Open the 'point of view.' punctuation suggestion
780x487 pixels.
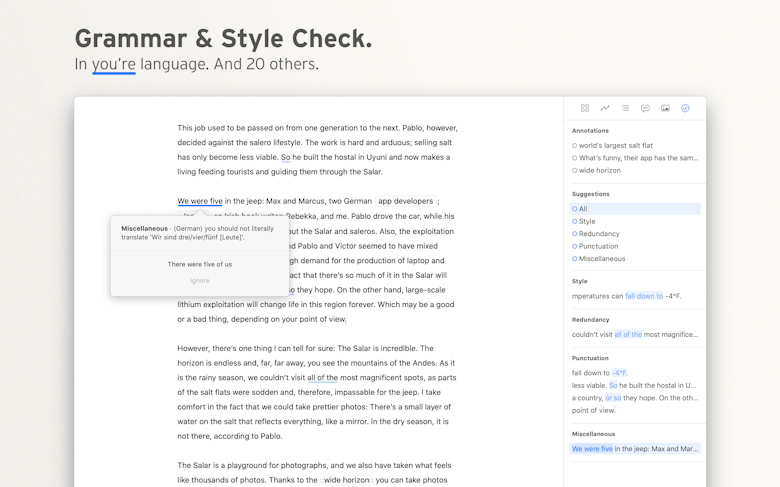pos(593,410)
